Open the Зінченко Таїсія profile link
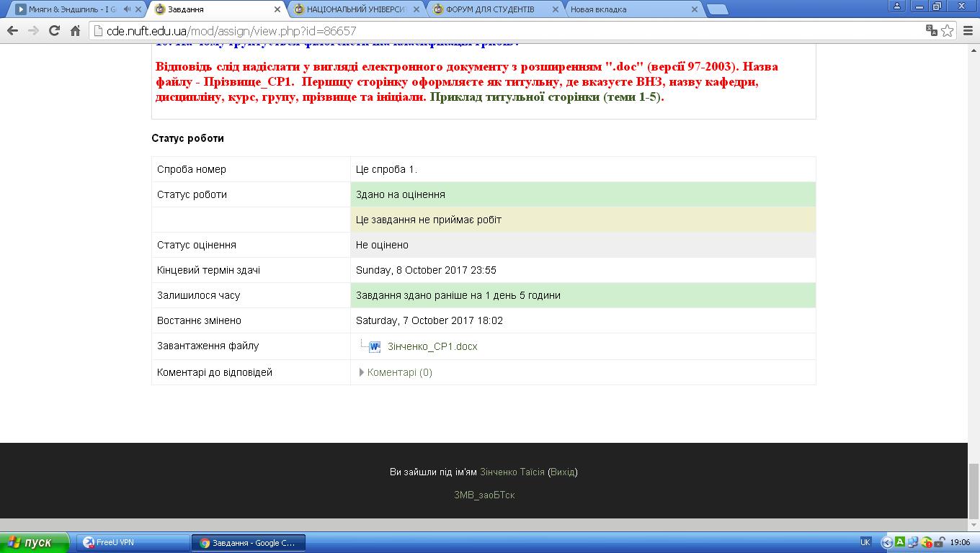 512,472
